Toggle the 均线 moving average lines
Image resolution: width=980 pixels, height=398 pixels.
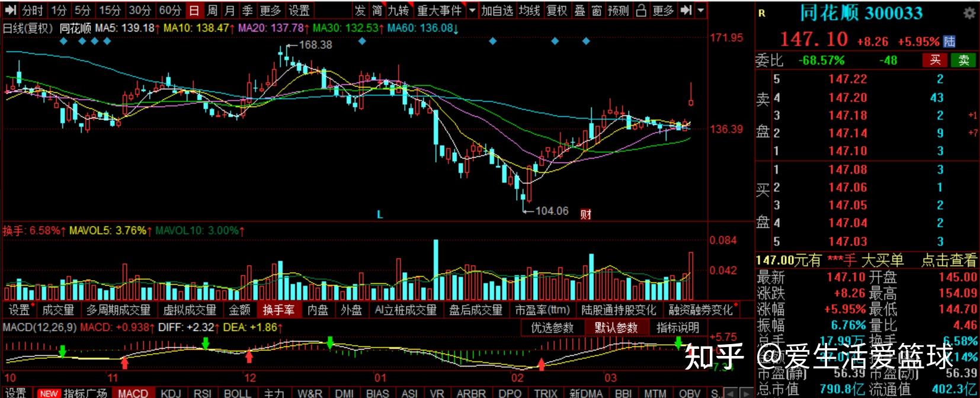(x=529, y=10)
